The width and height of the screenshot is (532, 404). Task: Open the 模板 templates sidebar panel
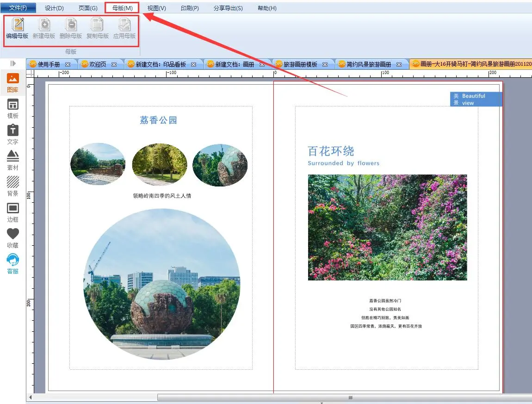13,108
